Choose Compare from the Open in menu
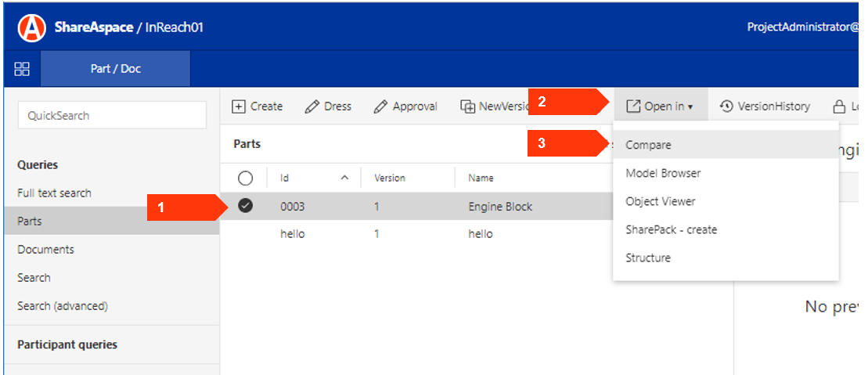 point(648,145)
